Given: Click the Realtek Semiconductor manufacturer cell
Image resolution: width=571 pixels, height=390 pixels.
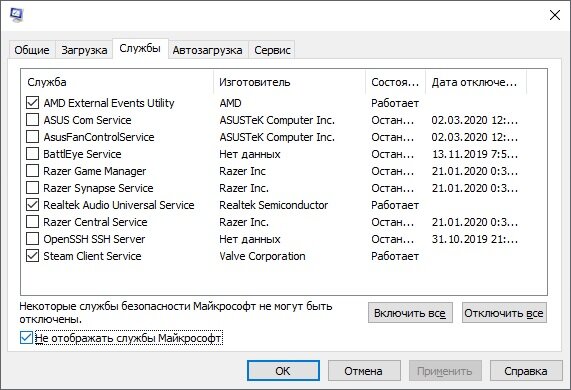Looking at the screenshot, I should pos(273,205).
